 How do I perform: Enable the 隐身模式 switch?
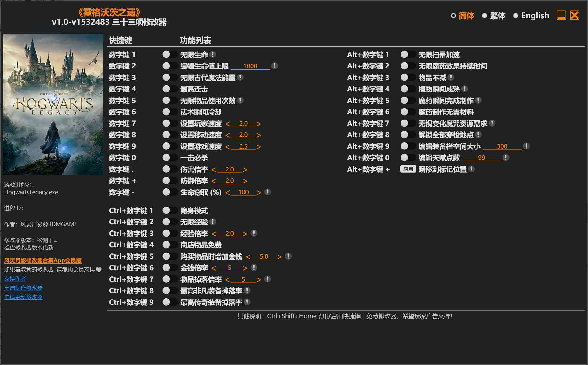click(x=170, y=210)
